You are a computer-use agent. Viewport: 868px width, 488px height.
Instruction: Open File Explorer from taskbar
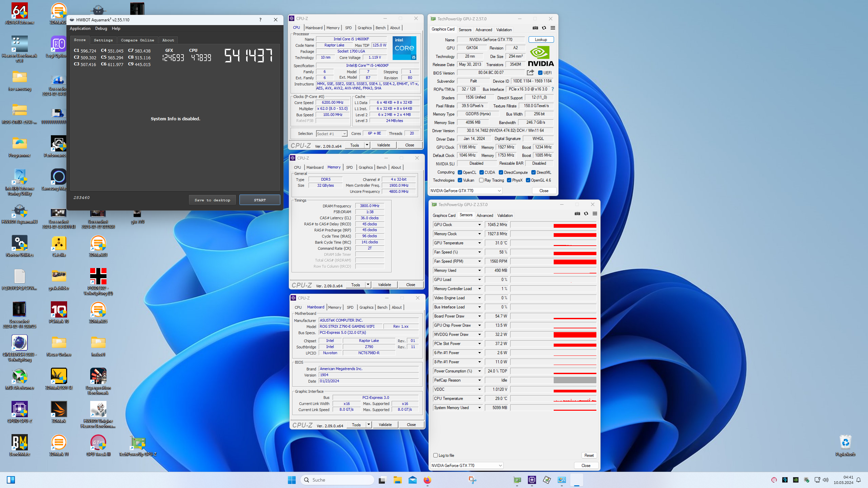pos(397,480)
